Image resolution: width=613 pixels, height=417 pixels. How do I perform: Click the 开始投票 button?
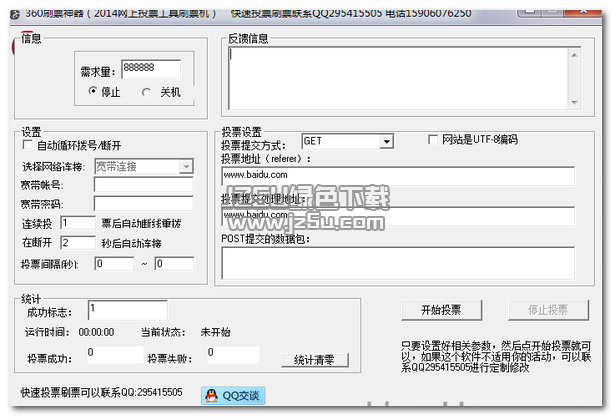point(441,310)
